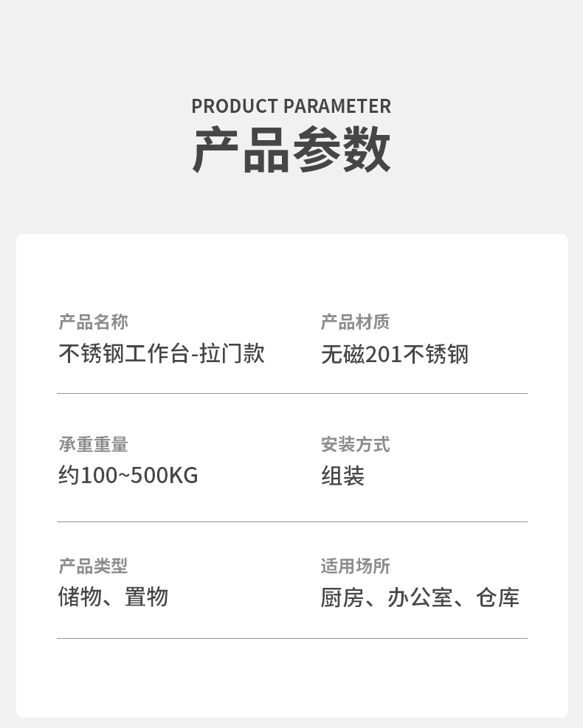Click the PRODUCT PARAMETER heading
Image resolution: width=583 pixels, height=728 pixels.
pyautogui.click(x=291, y=106)
